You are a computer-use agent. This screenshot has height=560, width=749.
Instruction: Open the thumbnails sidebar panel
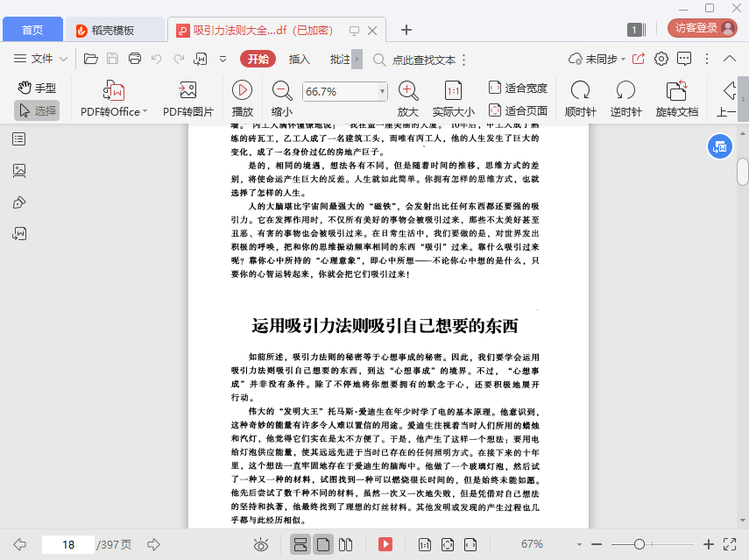pyautogui.click(x=19, y=171)
